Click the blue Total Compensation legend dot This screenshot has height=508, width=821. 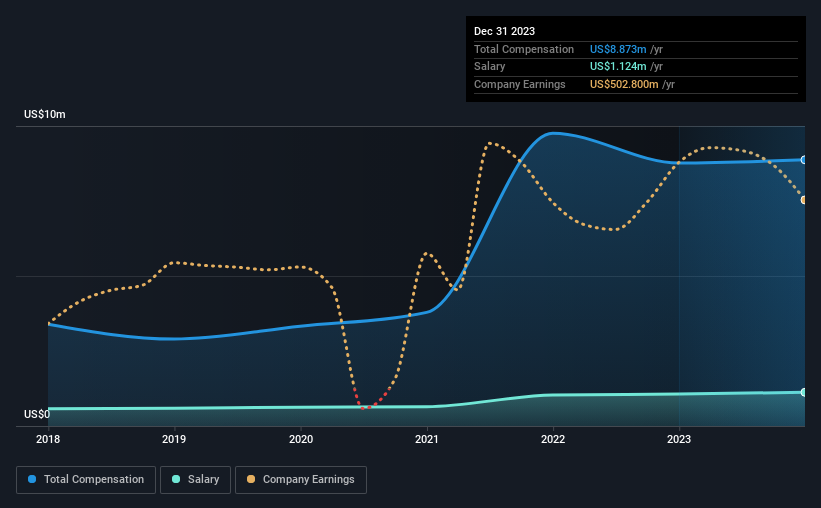[x=32, y=479]
